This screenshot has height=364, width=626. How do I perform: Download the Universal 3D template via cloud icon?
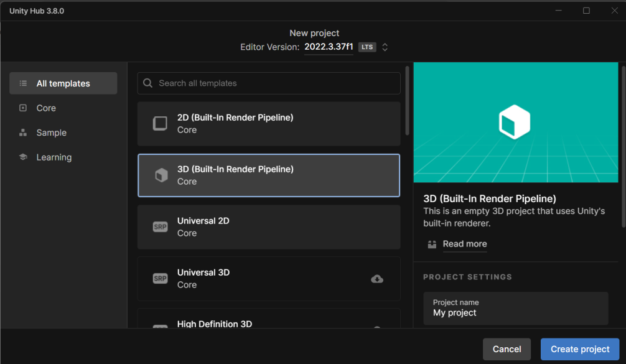pyautogui.click(x=377, y=279)
